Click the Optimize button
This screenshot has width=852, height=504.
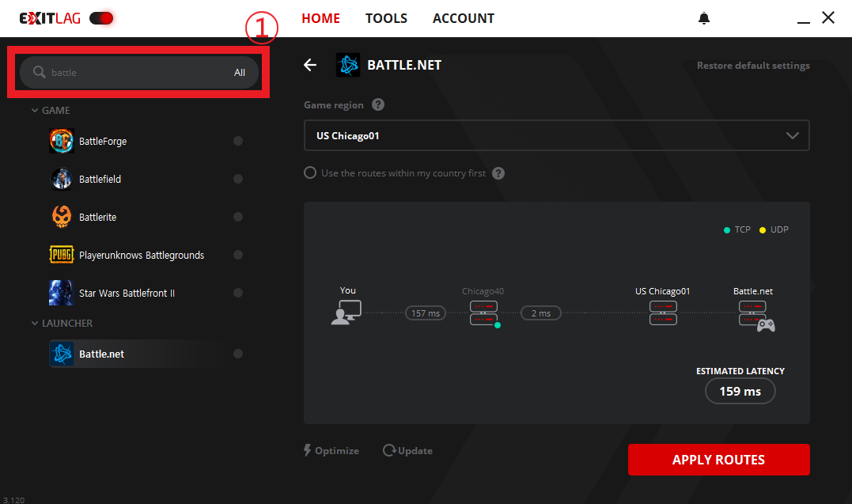[331, 451]
